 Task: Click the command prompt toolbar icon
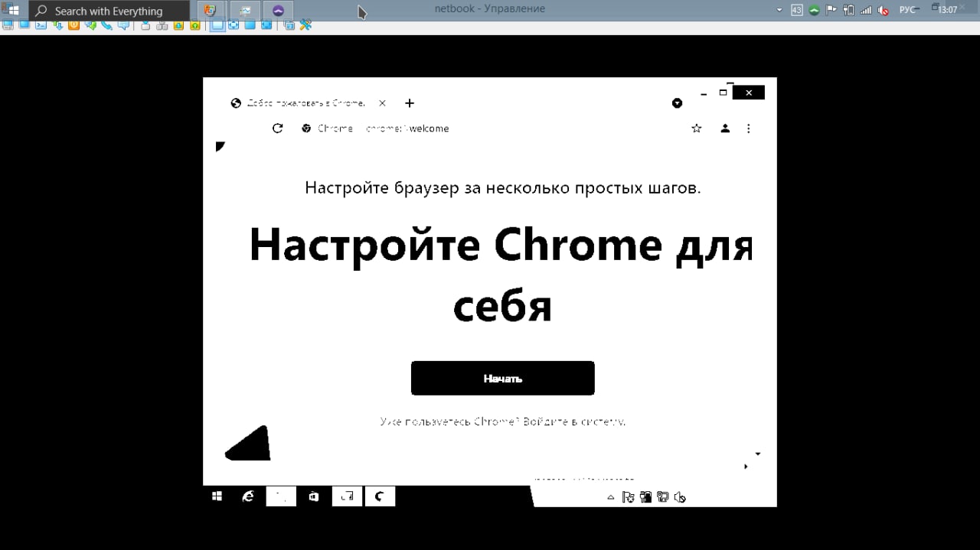41,25
